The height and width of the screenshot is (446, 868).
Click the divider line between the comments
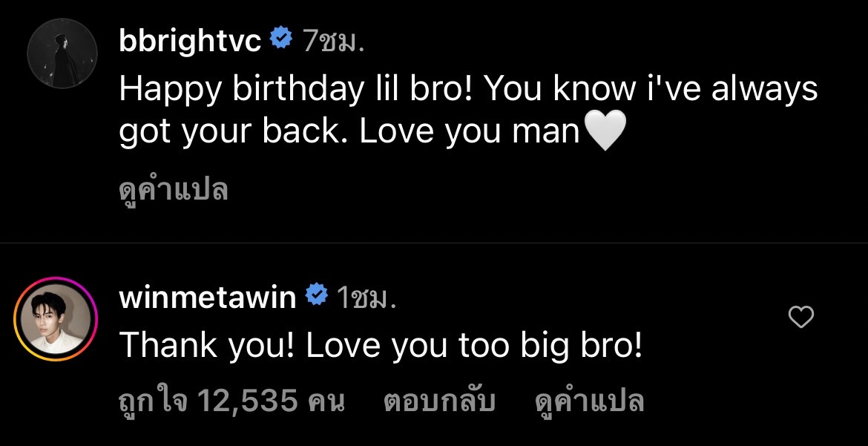coord(434,243)
